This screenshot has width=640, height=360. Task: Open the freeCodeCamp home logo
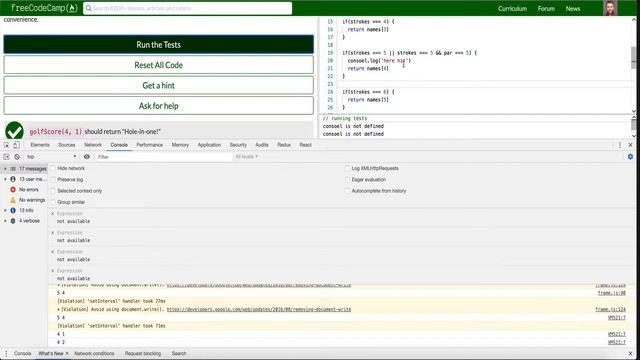point(44,8)
